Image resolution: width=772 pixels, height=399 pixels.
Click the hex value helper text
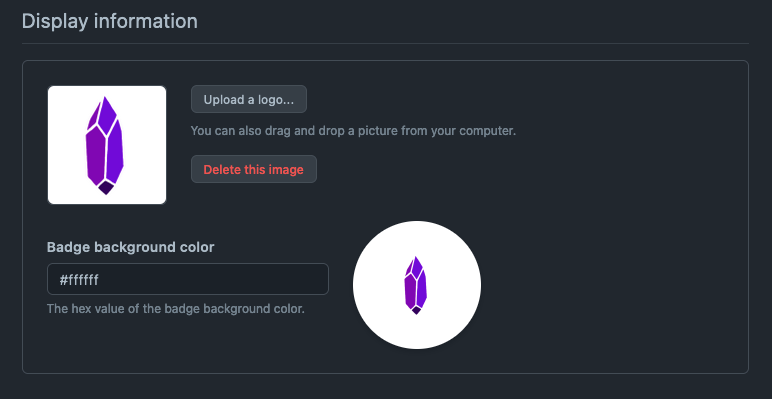tap(176, 309)
